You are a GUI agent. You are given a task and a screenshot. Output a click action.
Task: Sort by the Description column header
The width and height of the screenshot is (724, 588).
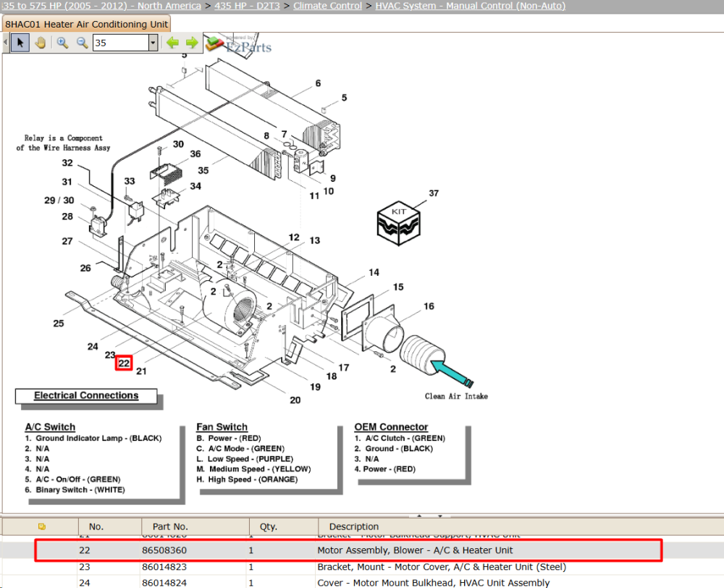pos(521,526)
